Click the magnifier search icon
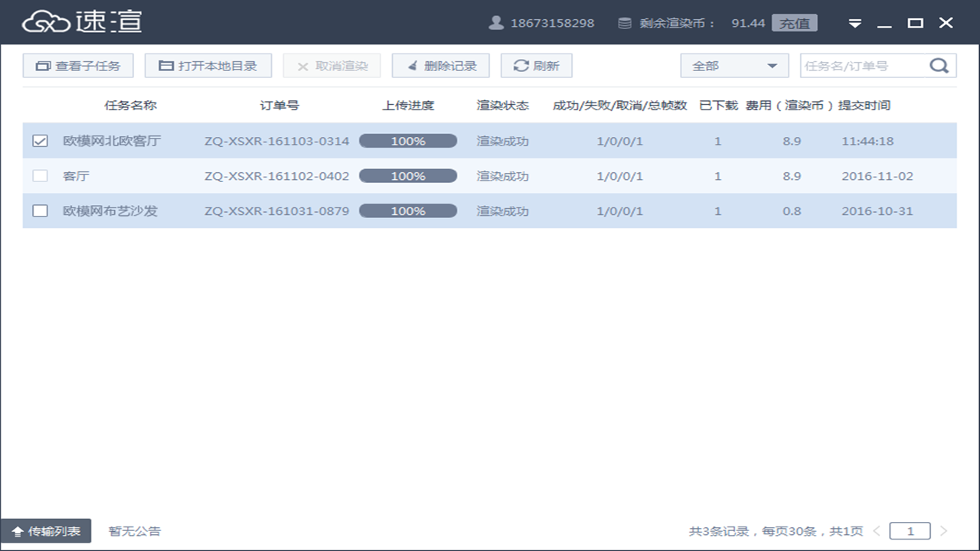Viewport: 980px width, 551px height. tap(939, 65)
